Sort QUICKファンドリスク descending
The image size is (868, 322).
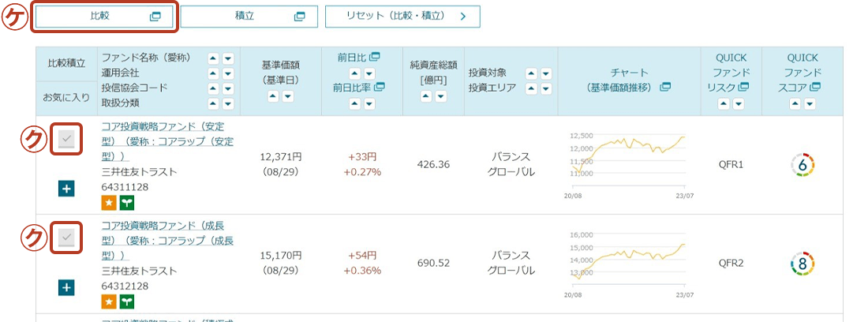(x=738, y=103)
